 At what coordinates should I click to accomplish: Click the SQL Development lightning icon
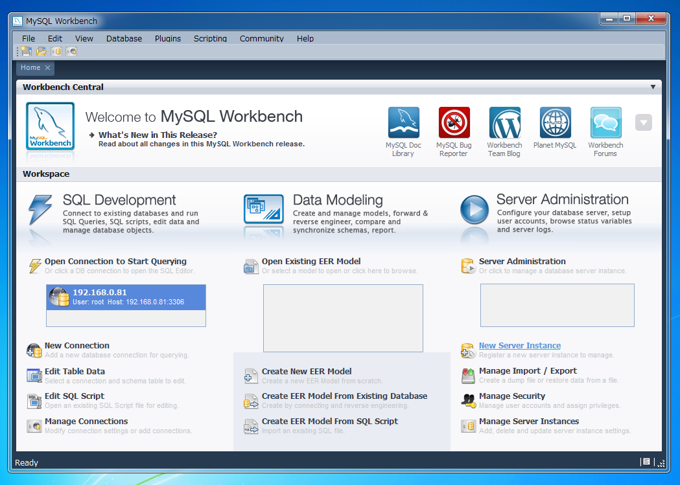click(x=40, y=210)
